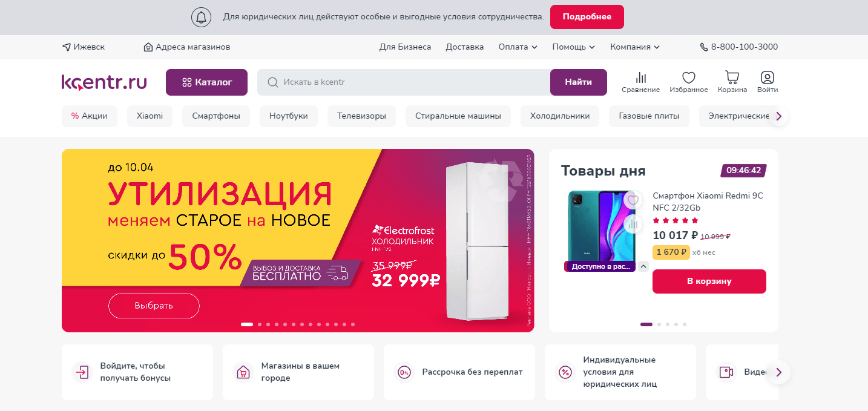Add Xiaomi Redmi 9C to favorites

[x=633, y=200]
